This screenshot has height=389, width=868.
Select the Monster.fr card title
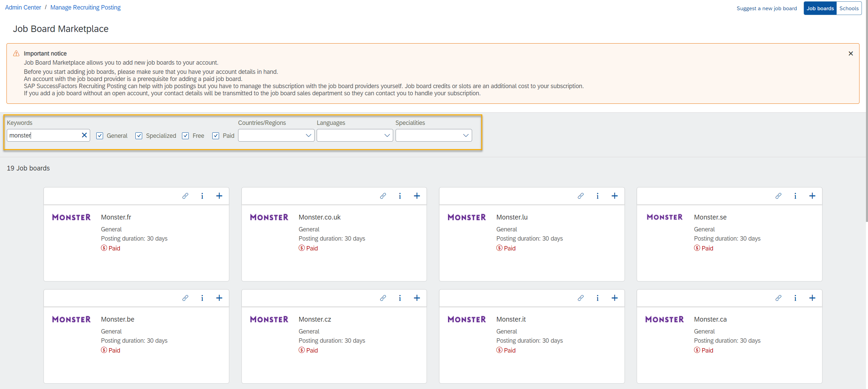[x=116, y=217]
